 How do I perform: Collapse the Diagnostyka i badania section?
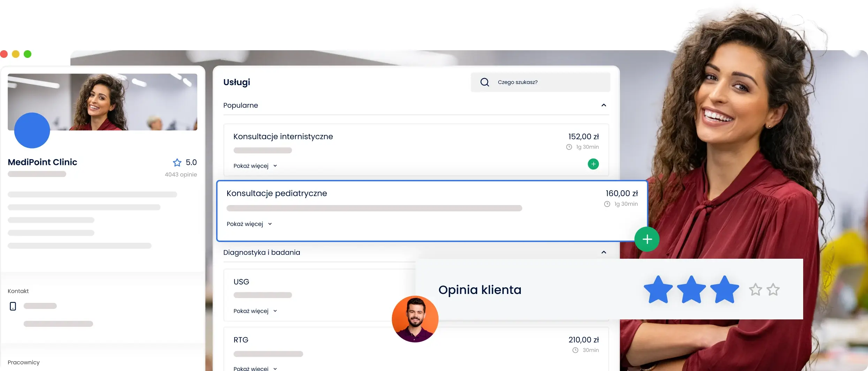point(604,252)
